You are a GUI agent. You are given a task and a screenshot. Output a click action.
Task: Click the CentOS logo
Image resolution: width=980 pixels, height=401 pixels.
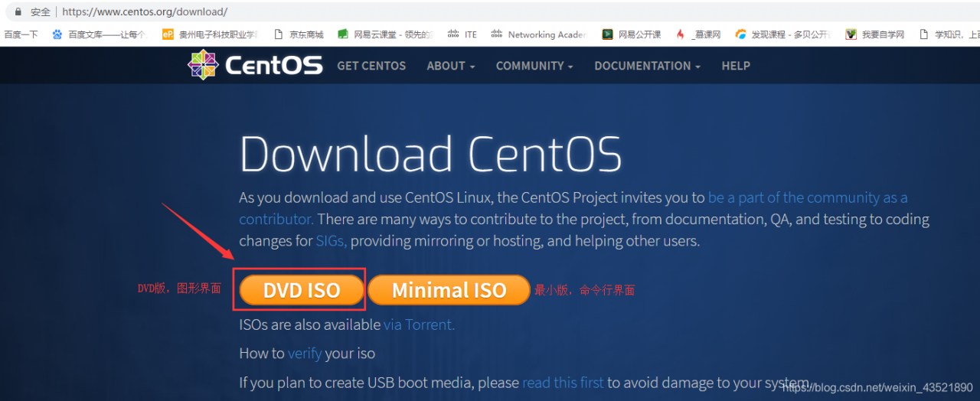256,65
